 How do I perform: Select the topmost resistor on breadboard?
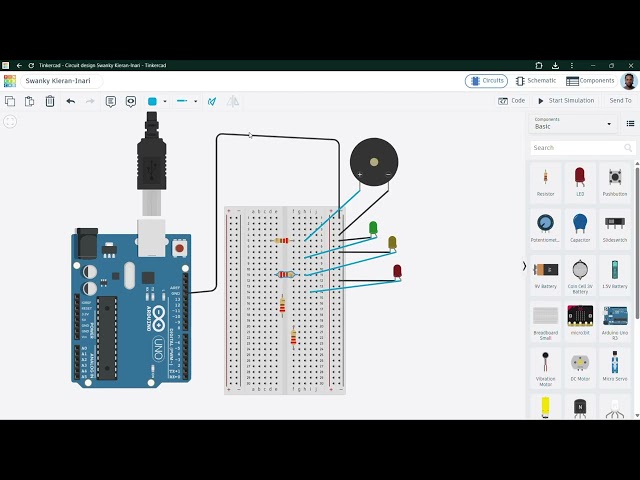282,240
